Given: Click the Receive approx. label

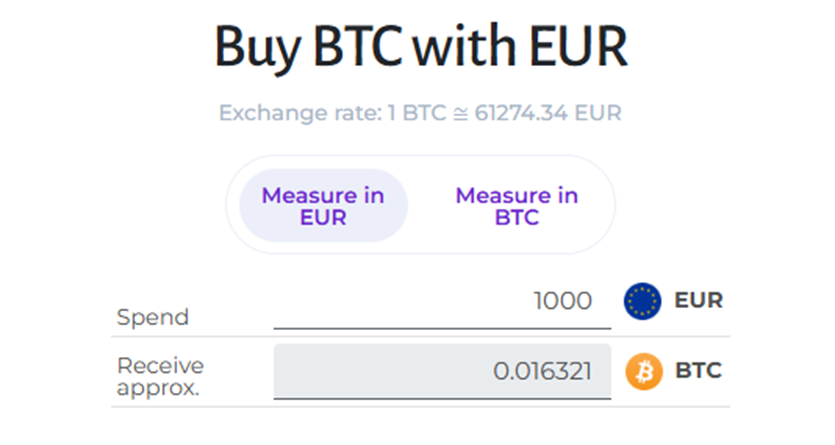Looking at the screenshot, I should click(160, 376).
